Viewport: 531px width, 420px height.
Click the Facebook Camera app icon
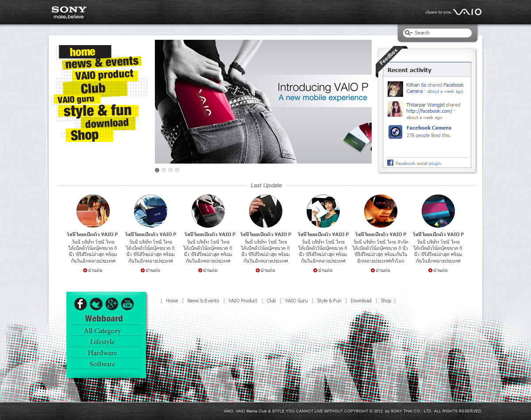[395, 132]
